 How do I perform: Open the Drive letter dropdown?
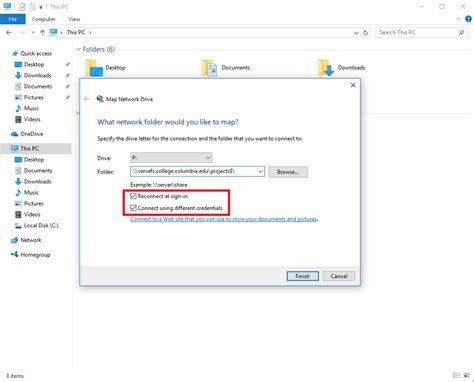point(171,157)
